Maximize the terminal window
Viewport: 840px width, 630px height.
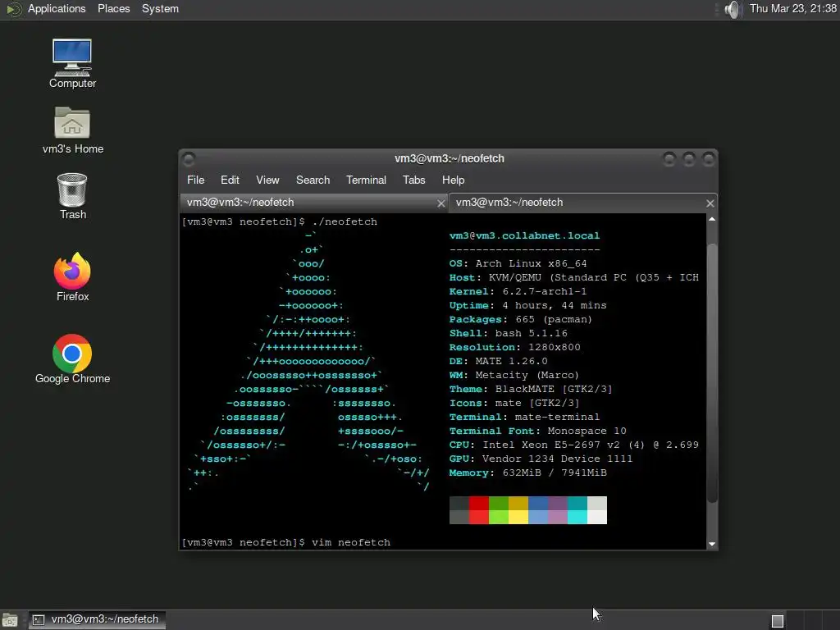(689, 158)
